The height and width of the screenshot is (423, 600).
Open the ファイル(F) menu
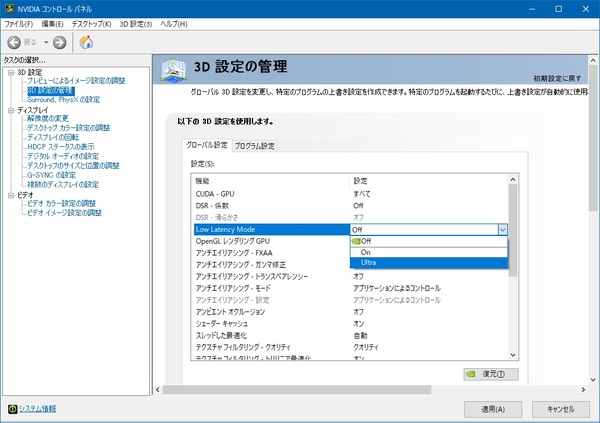tap(18, 24)
